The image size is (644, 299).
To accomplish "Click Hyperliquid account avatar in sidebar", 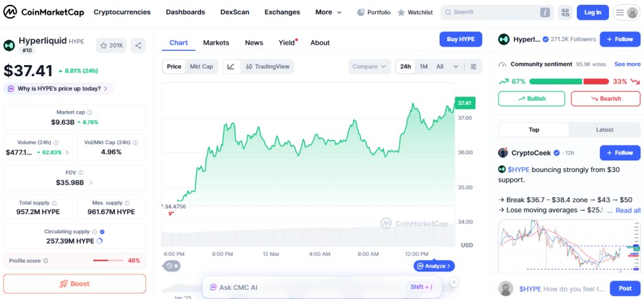I will coord(504,39).
